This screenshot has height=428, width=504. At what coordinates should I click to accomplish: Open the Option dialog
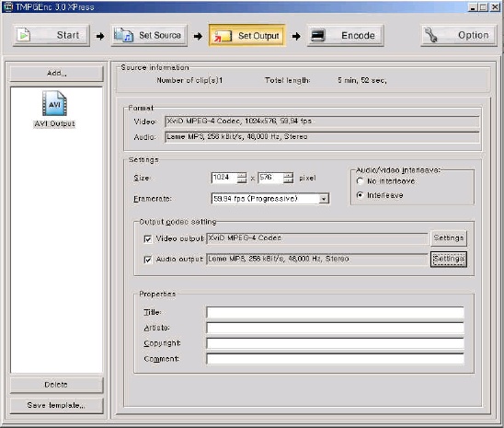tap(459, 35)
